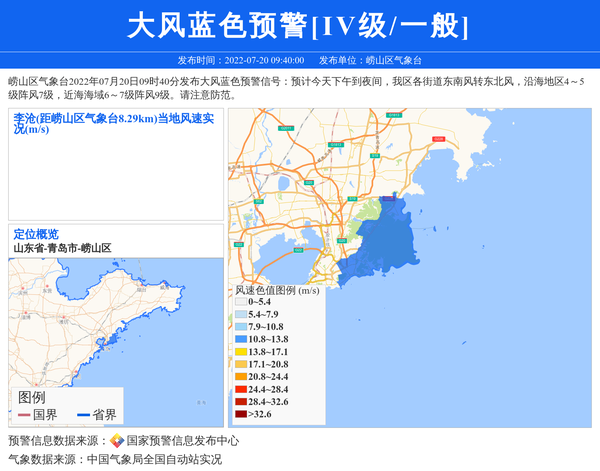The height and width of the screenshot is (471, 600).
Task: Click the 国家预警信息发布中心 logo icon
Action: tap(117, 441)
